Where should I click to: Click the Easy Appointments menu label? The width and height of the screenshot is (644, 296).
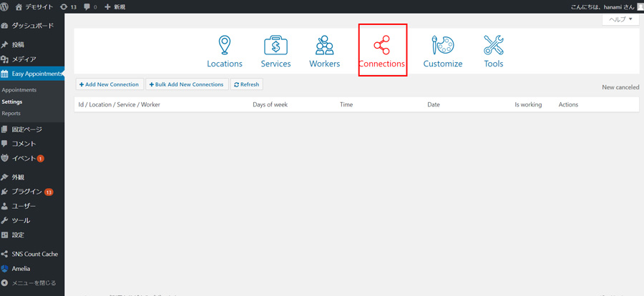[x=36, y=74]
